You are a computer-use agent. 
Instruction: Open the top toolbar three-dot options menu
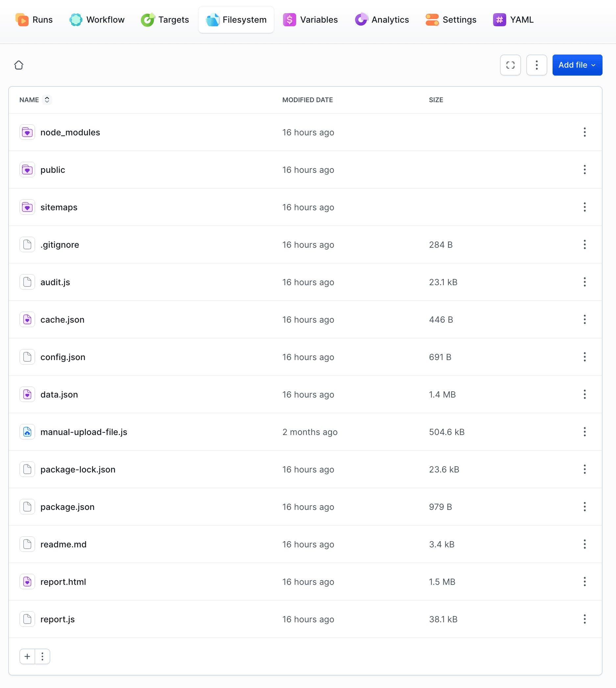(x=536, y=65)
